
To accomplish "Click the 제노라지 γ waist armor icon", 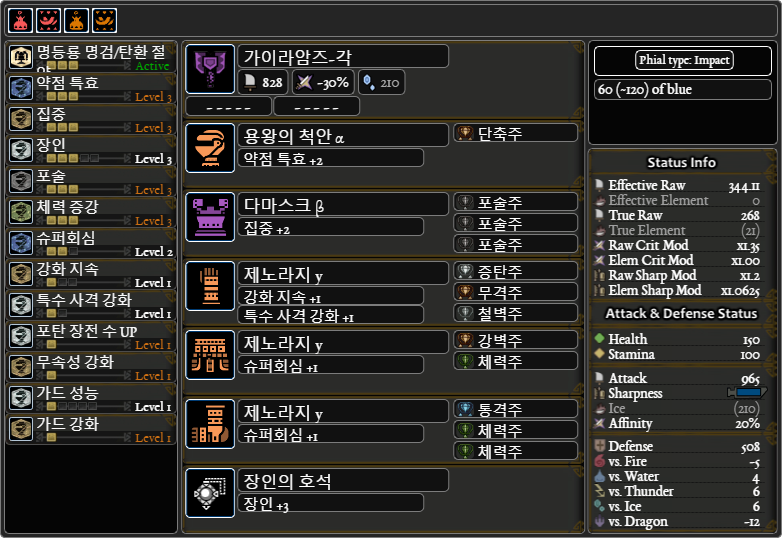I will coord(210,355).
